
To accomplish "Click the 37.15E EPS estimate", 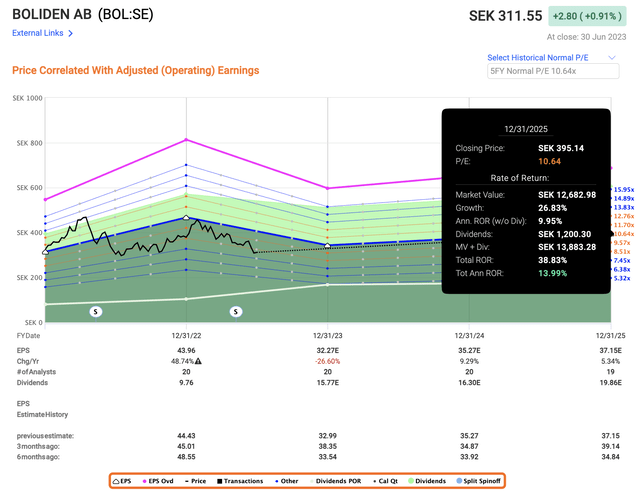I will 610,351.
